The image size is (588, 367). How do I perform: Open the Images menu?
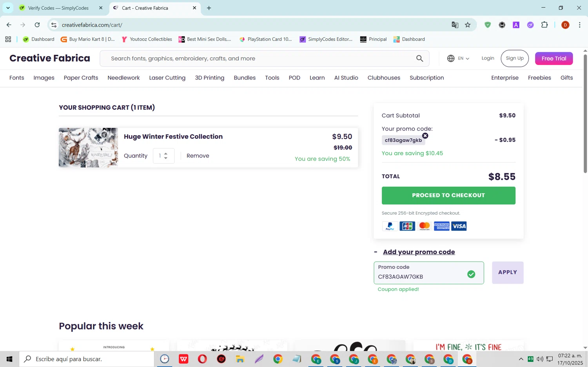click(x=44, y=78)
